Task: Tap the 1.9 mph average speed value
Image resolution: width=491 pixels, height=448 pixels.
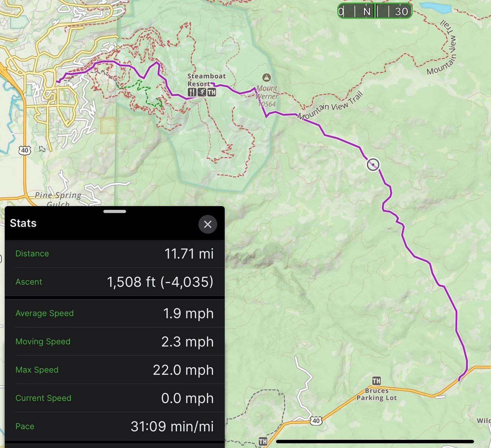Action: pyautogui.click(x=189, y=314)
